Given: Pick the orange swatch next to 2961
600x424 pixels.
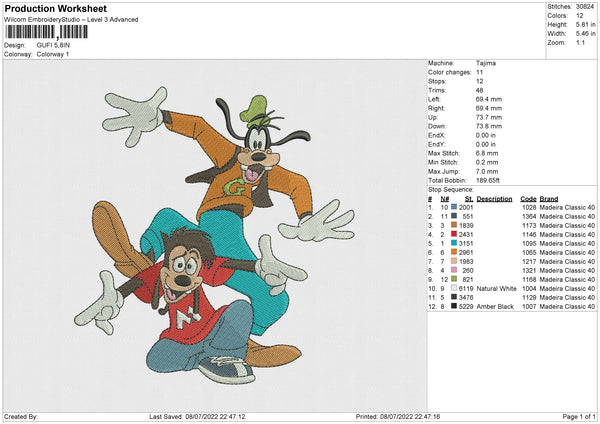Looking at the screenshot, I should click(x=454, y=252).
